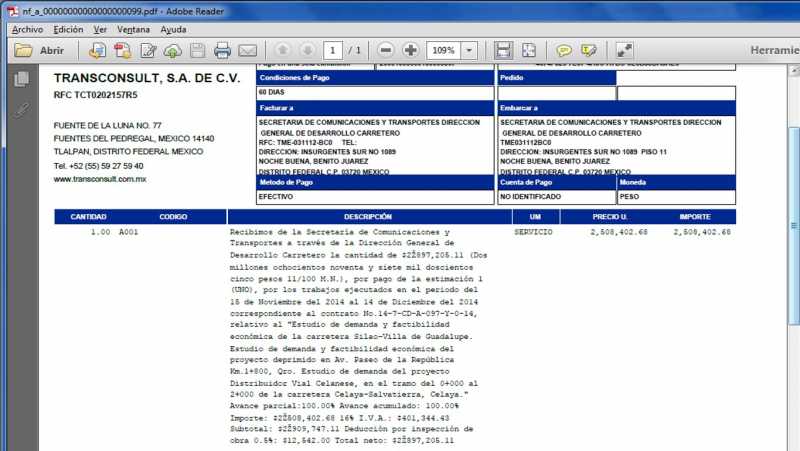Add a sticky note comment

pos(564,50)
